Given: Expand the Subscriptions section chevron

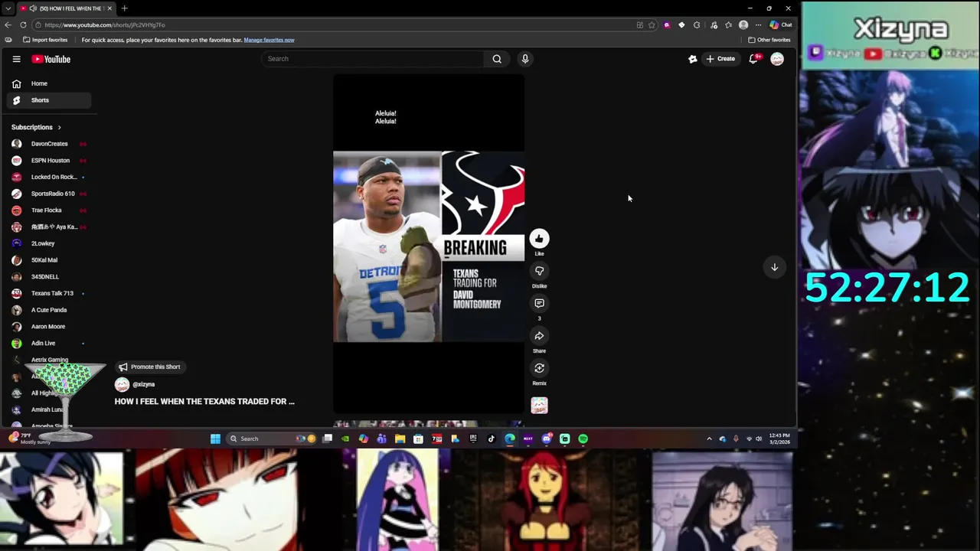Looking at the screenshot, I should coord(59,127).
